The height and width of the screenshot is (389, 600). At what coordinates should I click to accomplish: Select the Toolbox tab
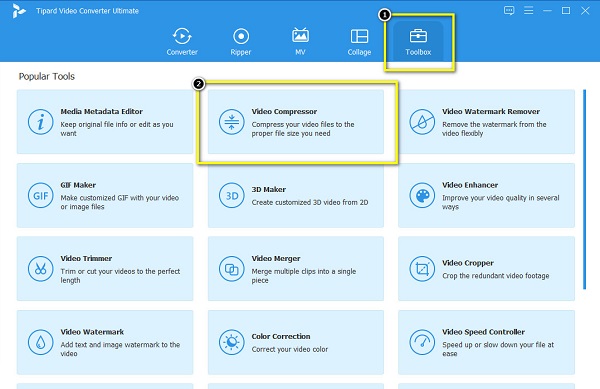click(418, 41)
